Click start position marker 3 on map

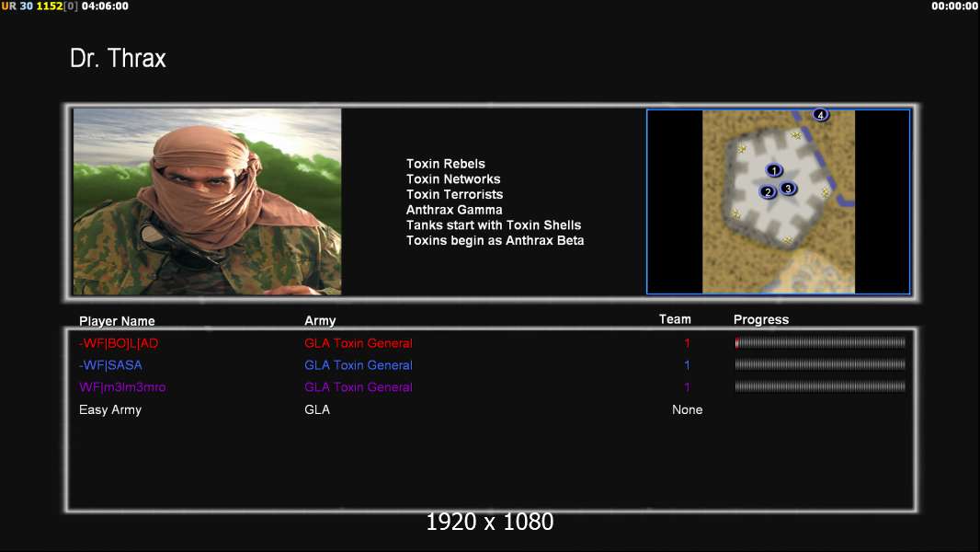pos(788,189)
